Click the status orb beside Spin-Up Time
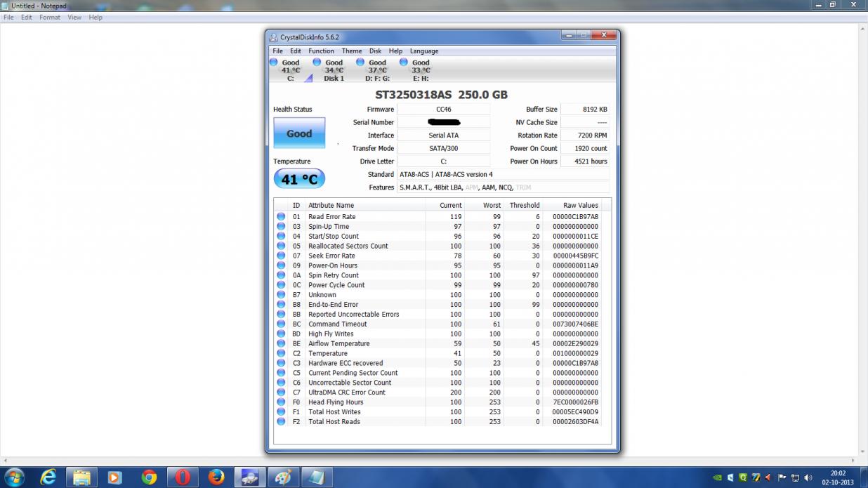This screenshot has height=488, width=868. click(281, 227)
